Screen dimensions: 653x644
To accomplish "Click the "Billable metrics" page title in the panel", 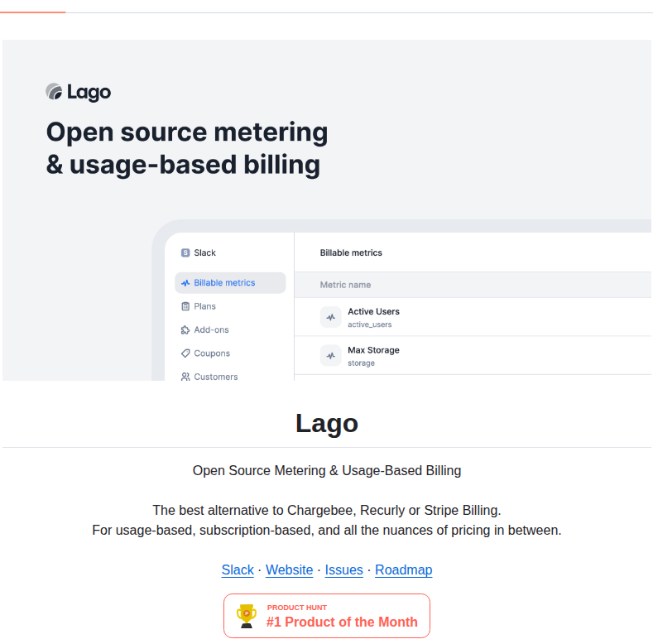I will point(351,252).
